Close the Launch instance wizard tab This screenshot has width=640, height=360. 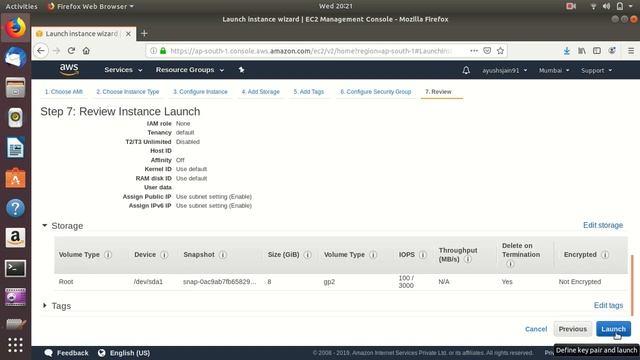point(128,33)
